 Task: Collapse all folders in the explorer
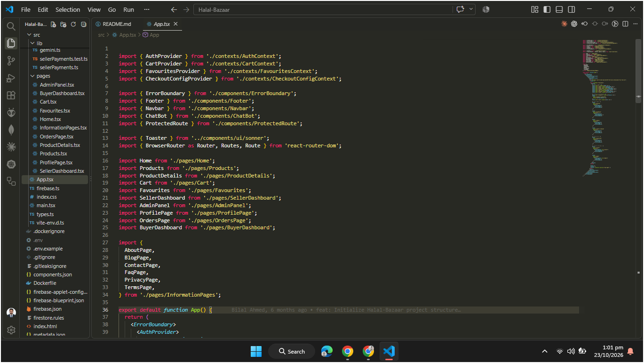84,24
